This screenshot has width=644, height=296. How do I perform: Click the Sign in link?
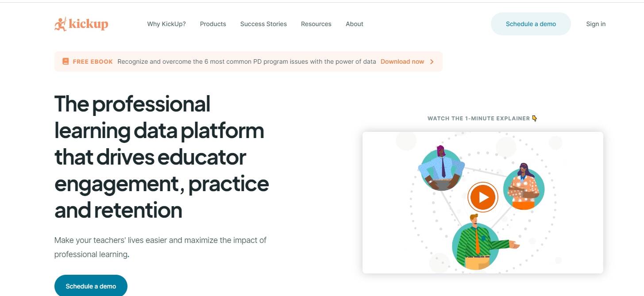[596, 24]
